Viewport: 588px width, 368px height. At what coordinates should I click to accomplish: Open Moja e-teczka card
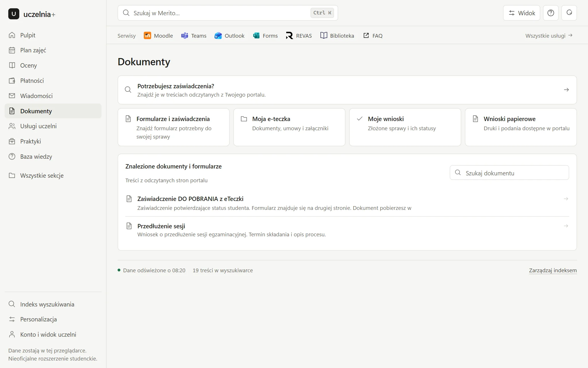[x=289, y=127]
